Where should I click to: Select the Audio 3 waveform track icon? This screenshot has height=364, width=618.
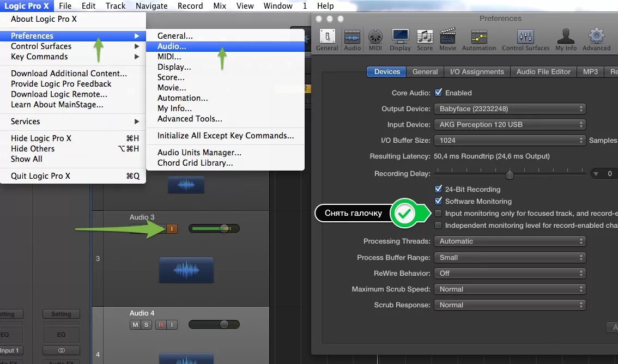coord(186,270)
